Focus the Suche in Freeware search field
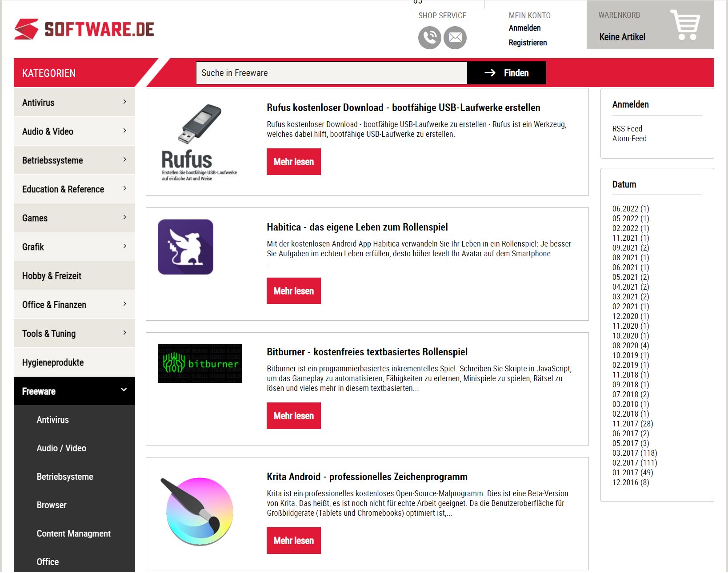This screenshot has width=728, height=573. (332, 73)
